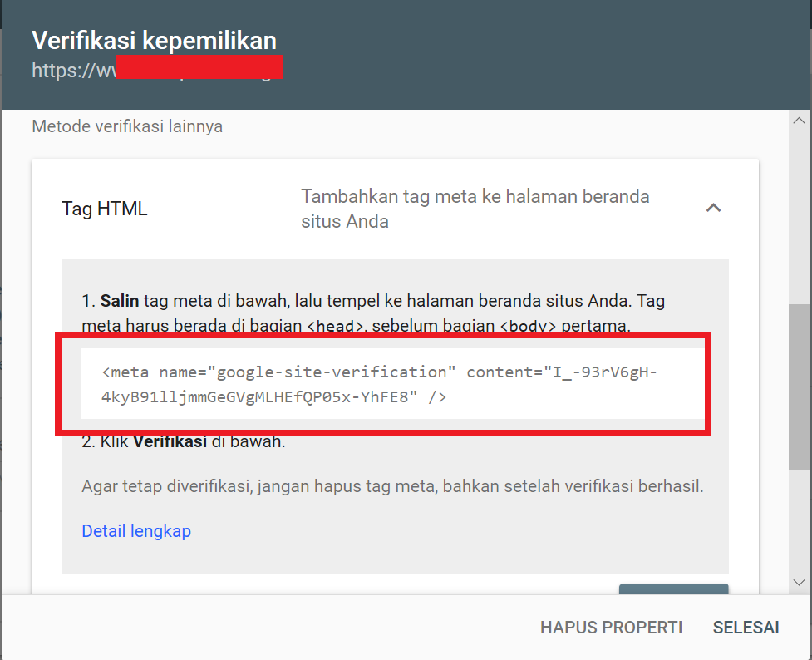
Task: Click SELESAI to close the dialog
Action: pyautogui.click(x=746, y=628)
